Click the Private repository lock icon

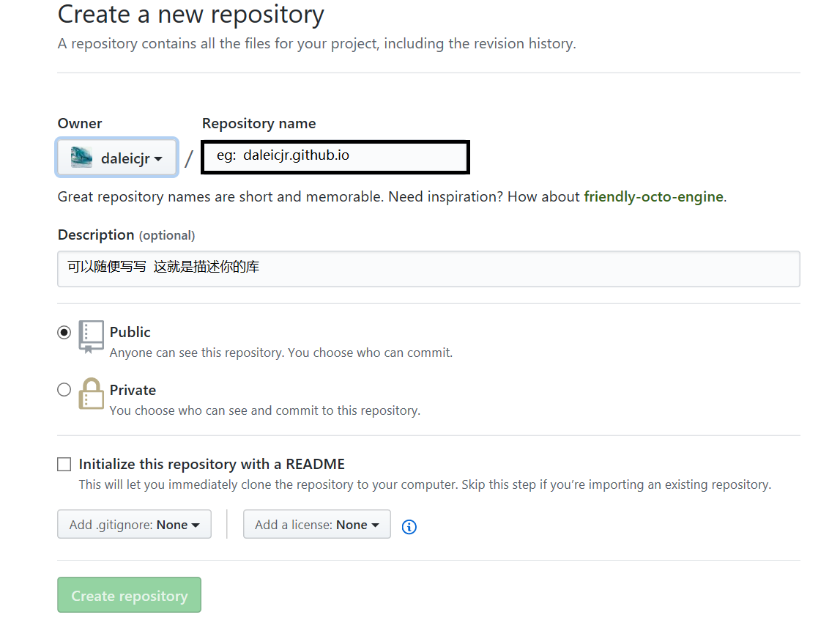click(x=91, y=394)
